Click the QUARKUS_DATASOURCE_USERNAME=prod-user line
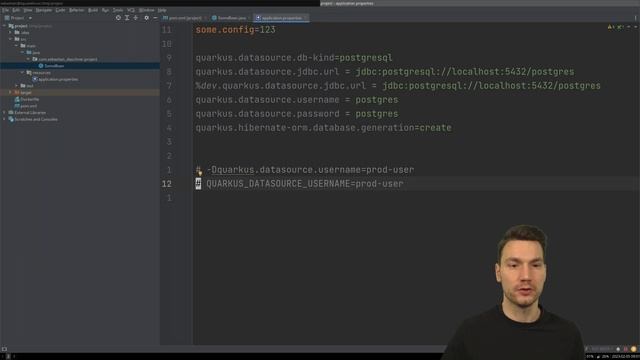Viewport: 640px width, 360px height. [300, 184]
